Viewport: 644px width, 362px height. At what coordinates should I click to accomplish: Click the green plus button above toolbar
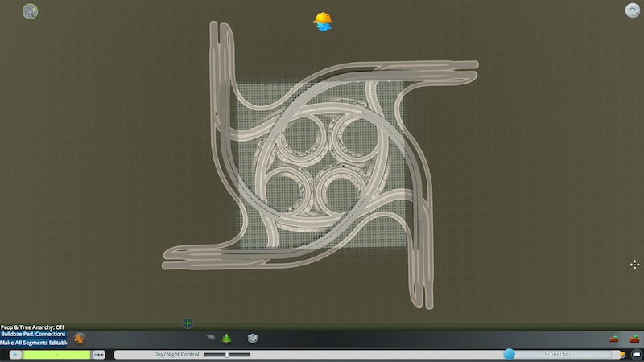point(188,323)
